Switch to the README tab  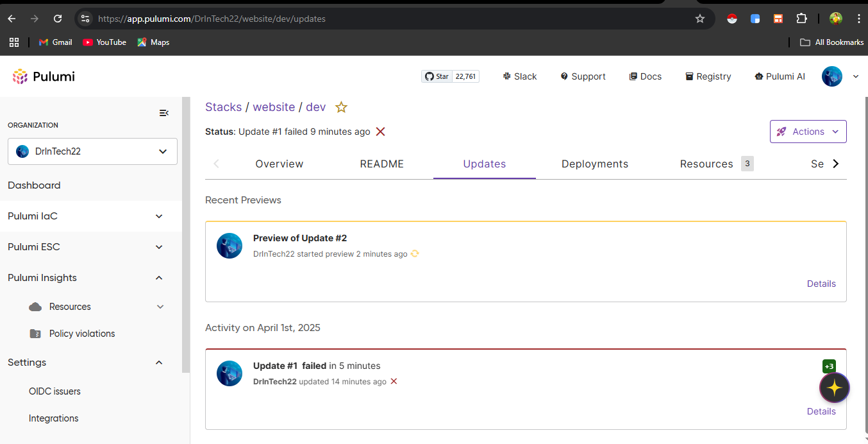pos(382,164)
